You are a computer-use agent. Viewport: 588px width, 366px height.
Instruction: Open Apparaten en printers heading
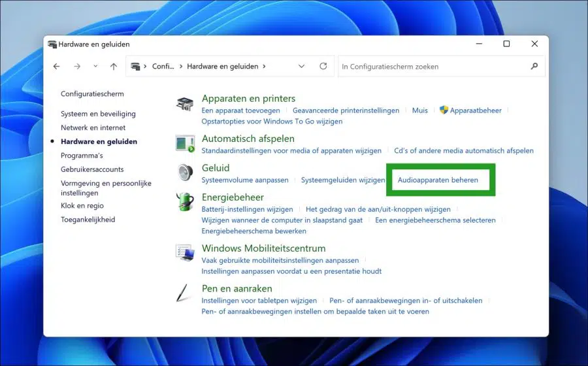click(x=249, y=98)
